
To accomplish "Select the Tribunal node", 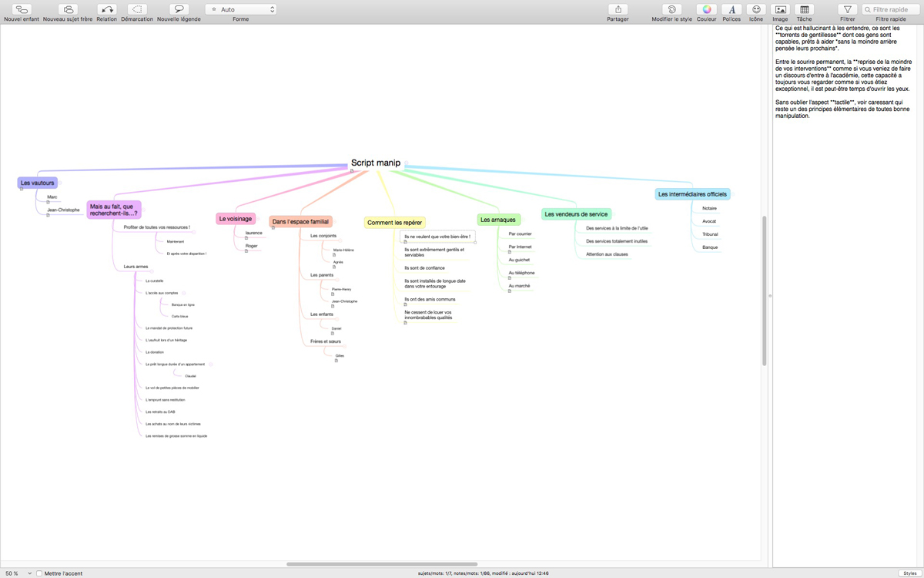I will [x=711, y=234].
